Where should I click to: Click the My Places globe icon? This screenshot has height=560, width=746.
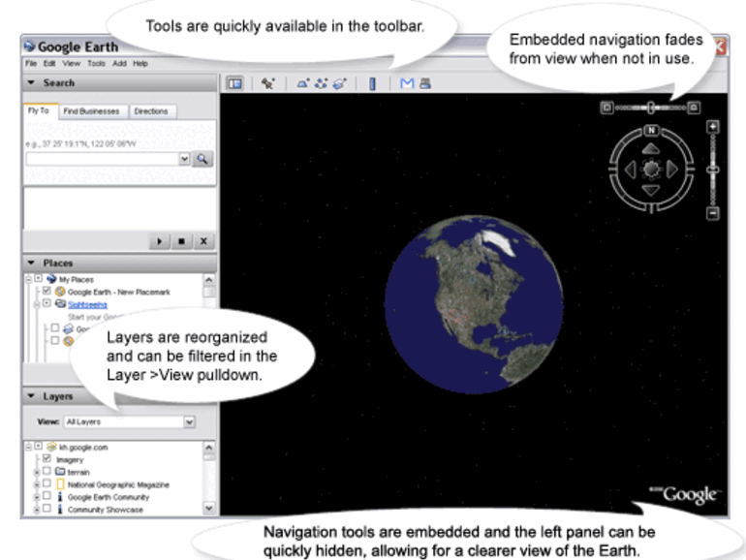pos(51,279)
